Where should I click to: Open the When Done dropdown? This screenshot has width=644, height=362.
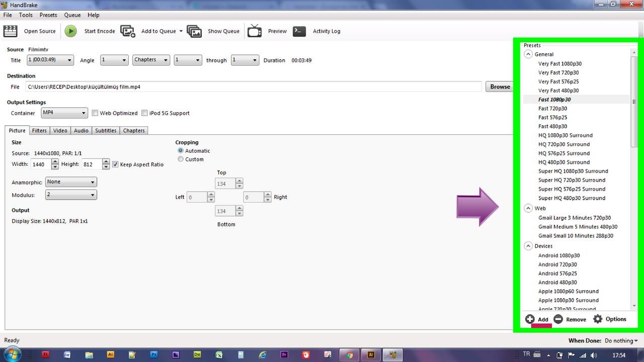pos(621,340)
